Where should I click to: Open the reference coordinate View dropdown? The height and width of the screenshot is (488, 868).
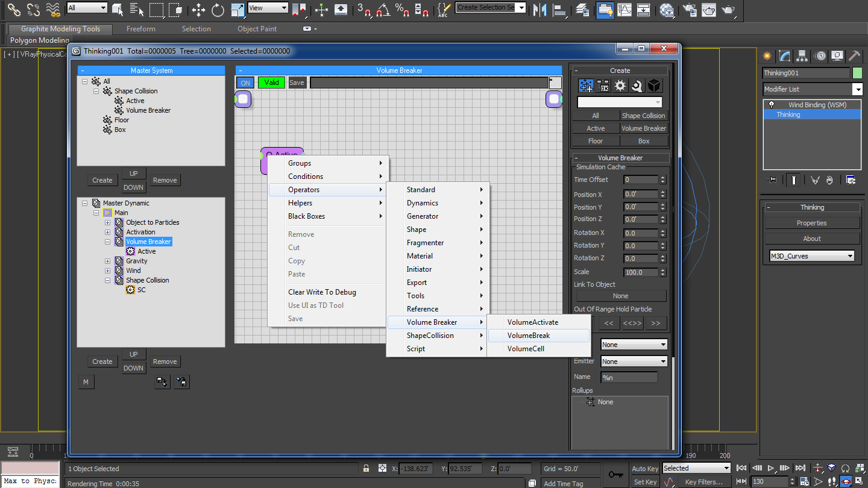[x=268, y=8]
